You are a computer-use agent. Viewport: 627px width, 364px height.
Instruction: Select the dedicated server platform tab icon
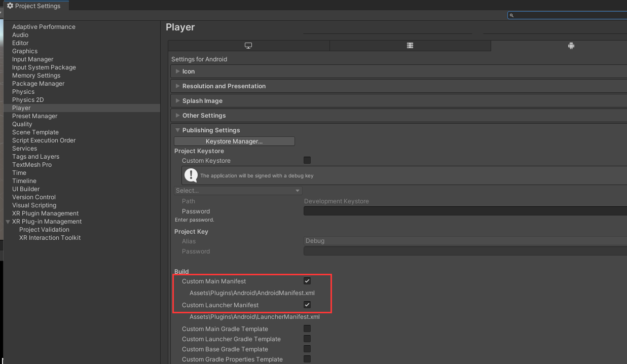[x=410, y=46]
